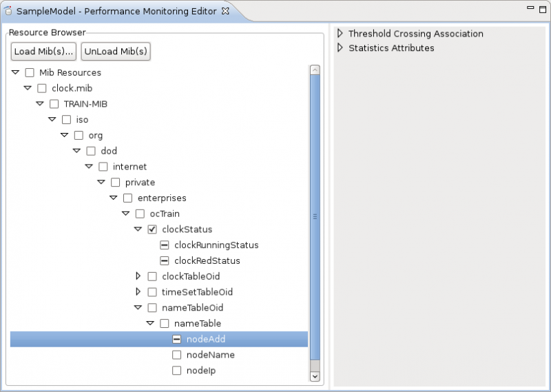
Task: Collapse the nameTableOid node
Action: click(x=138, y=307)
